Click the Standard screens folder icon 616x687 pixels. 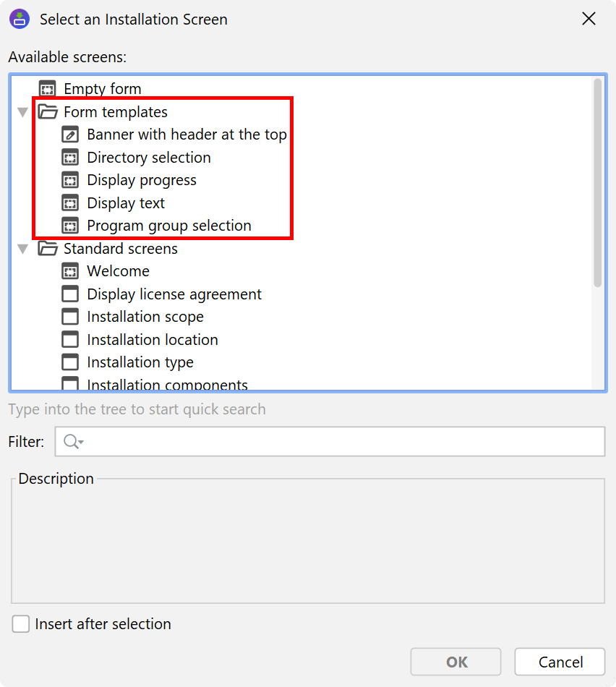pos(48,249)
